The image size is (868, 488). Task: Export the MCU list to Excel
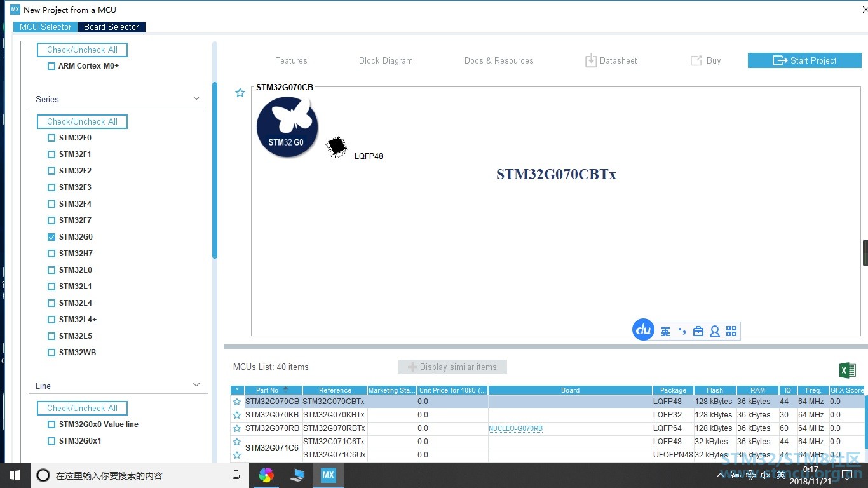[847, 370]
